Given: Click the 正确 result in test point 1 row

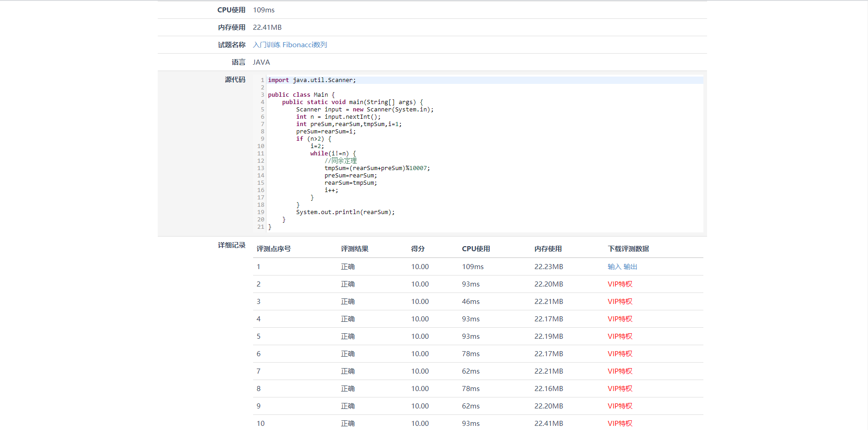Looking at the screenshot, I should 348,267.
